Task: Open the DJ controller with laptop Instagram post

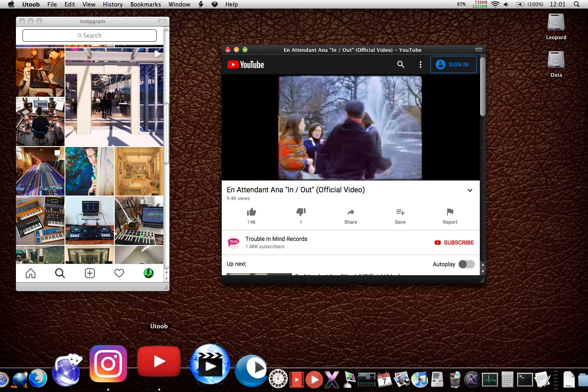Action: (89, 221)
